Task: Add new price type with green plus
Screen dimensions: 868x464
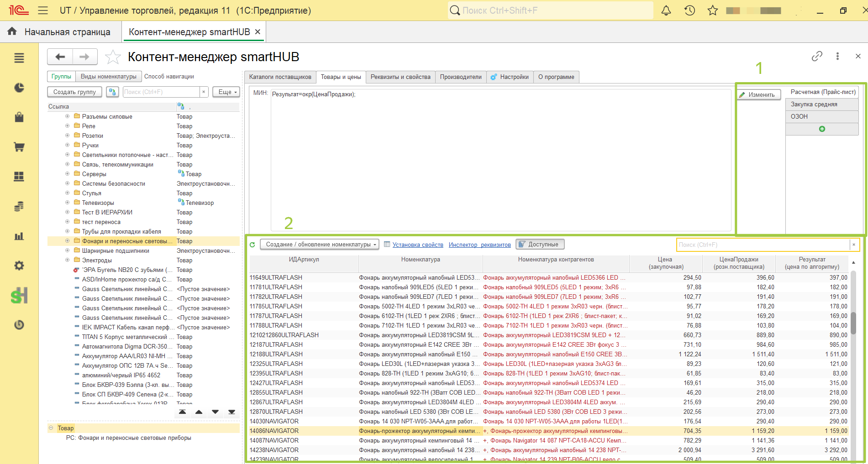Action: [x=822, y=129]
